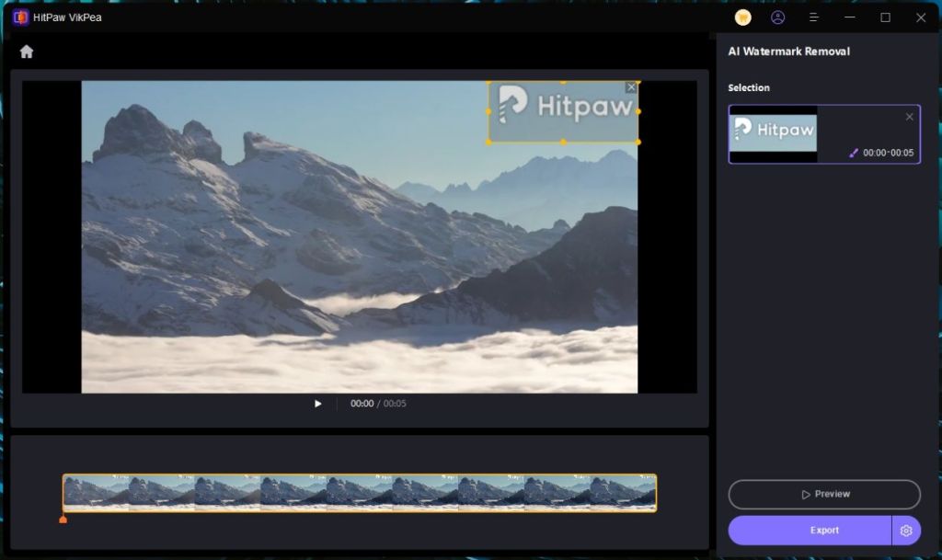The width and height of the screenshot is (942, 560).
Task: Go to the Home screen icon
Action: point(27,52)
